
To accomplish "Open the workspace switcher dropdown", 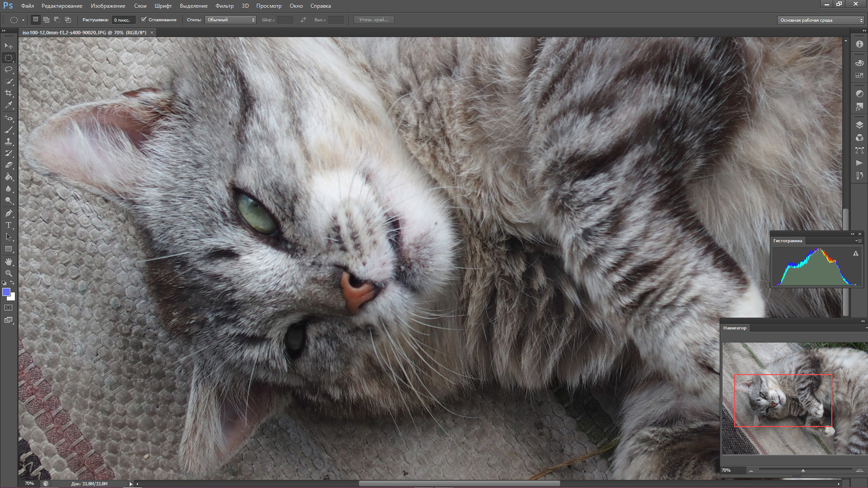I will tap(820, 20).
